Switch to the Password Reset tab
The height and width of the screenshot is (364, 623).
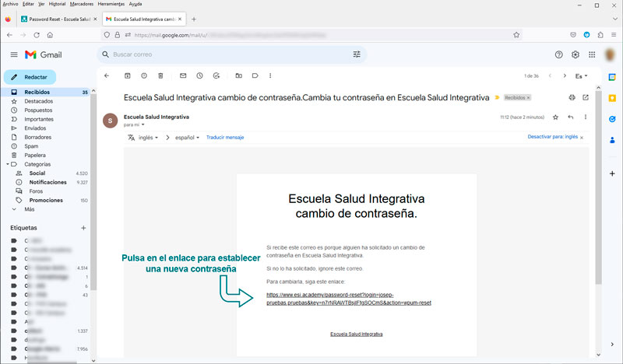[59, 19]
